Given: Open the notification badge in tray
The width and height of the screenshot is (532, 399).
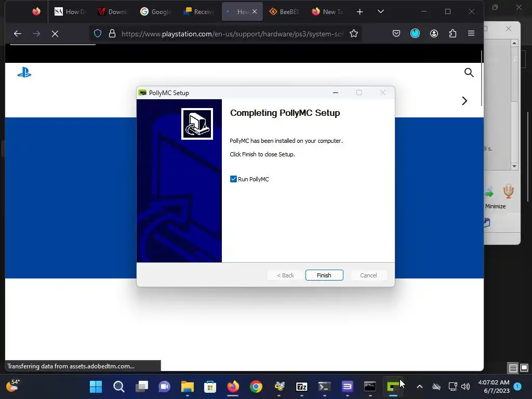Looking at the screenshot, I should [517, 386].
